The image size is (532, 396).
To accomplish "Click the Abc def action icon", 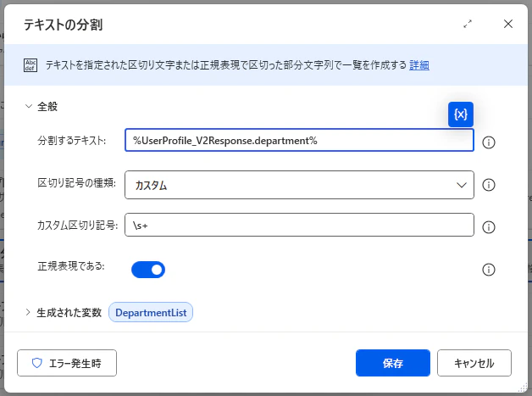I will tap(30, 65).
